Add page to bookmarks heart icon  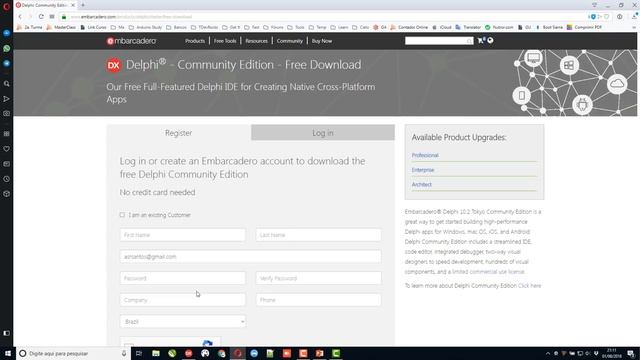pyautogui.click(x=607, y=17)
